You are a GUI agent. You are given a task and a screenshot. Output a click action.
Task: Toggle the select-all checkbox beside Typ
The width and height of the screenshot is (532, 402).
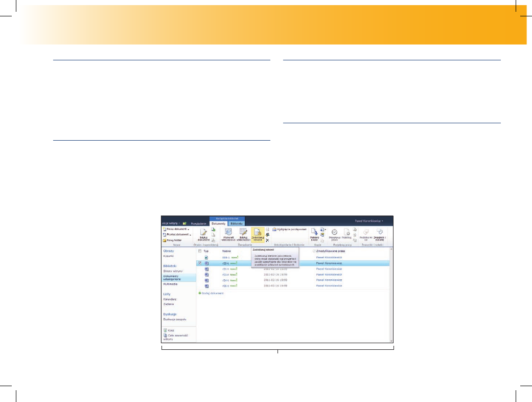pos(200,252)
